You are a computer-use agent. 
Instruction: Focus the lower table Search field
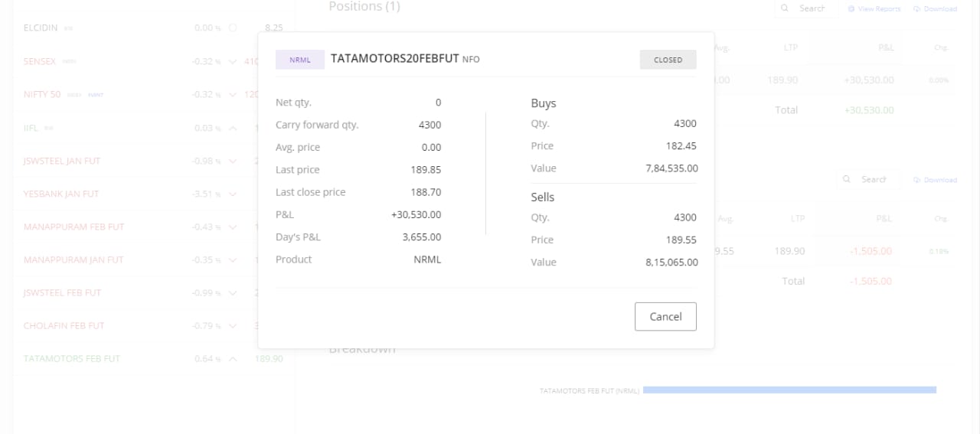[x=867, y=179]
